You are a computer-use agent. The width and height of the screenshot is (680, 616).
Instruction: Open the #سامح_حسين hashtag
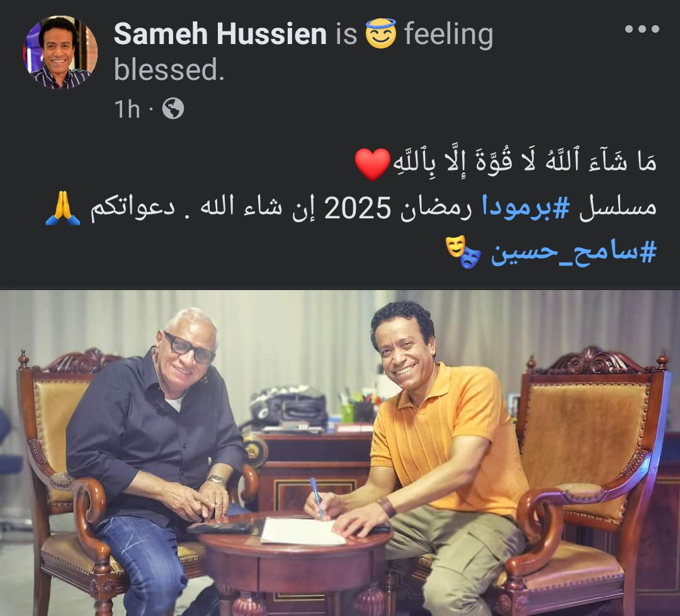574,252
